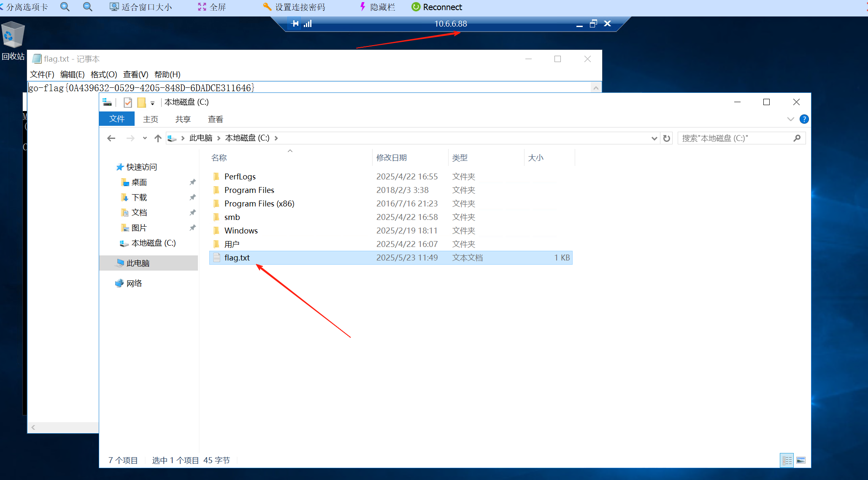Click 设置连接密码 toolbar button
The height and width of the screenshot is (480, 868).
point(294,7)
